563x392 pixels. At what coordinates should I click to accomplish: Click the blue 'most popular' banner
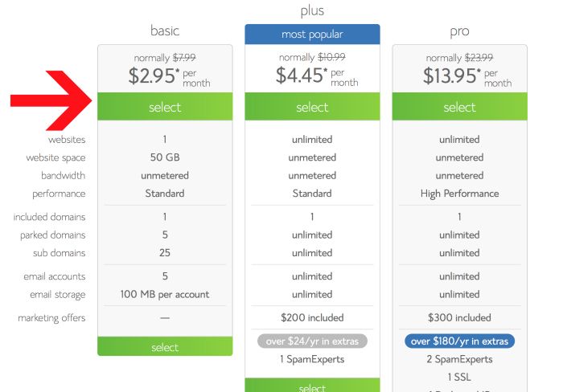point(312,35)
